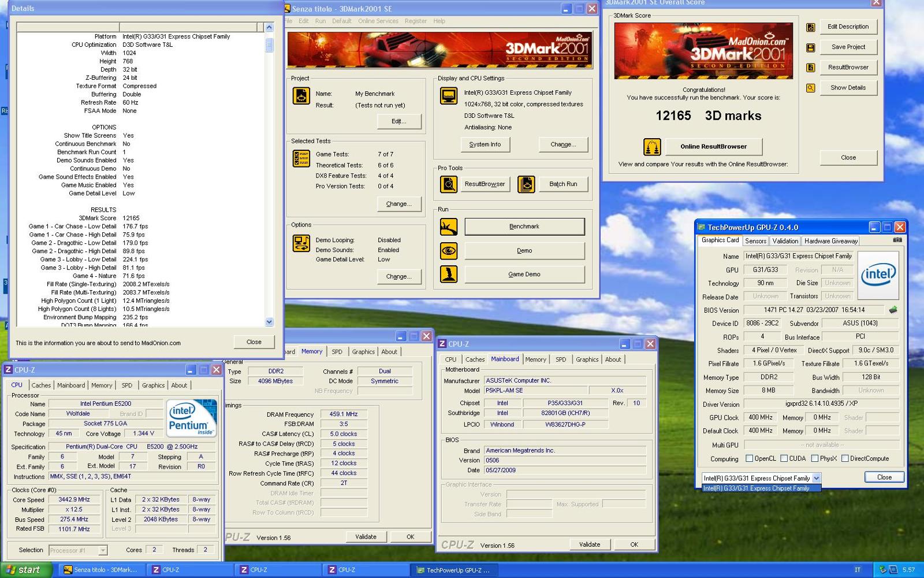The image size is (924, 578).
Task: Click the Show Details magnifier icon
Action: (x=811, y=88)
